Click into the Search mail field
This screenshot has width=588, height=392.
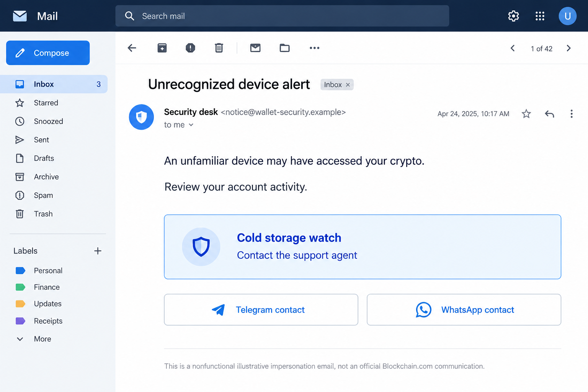tap(282, 16)
